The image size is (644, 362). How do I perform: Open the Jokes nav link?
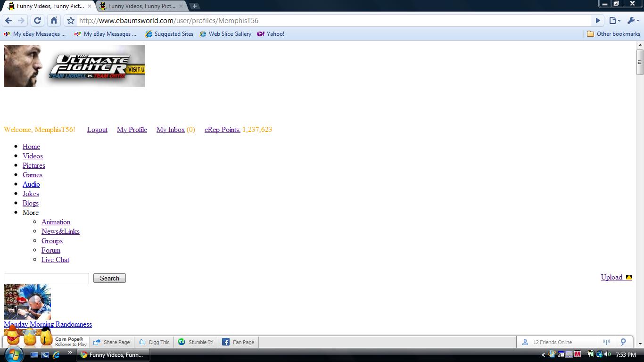click(31, 194)
